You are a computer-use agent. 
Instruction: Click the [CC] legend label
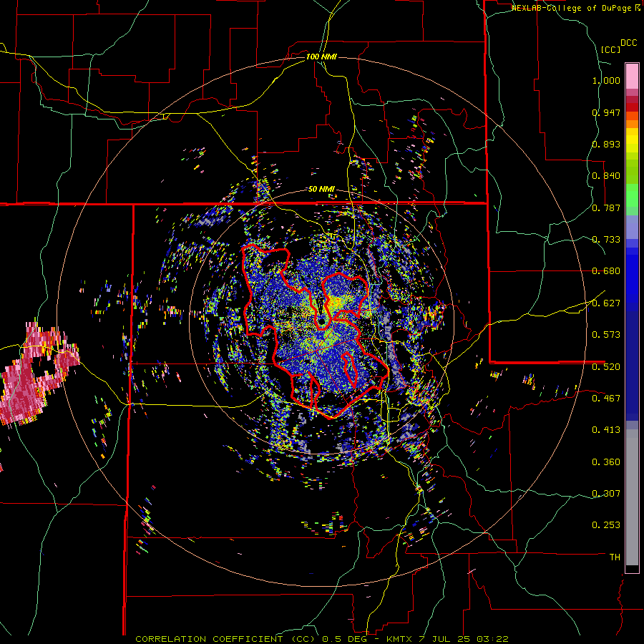610,49
